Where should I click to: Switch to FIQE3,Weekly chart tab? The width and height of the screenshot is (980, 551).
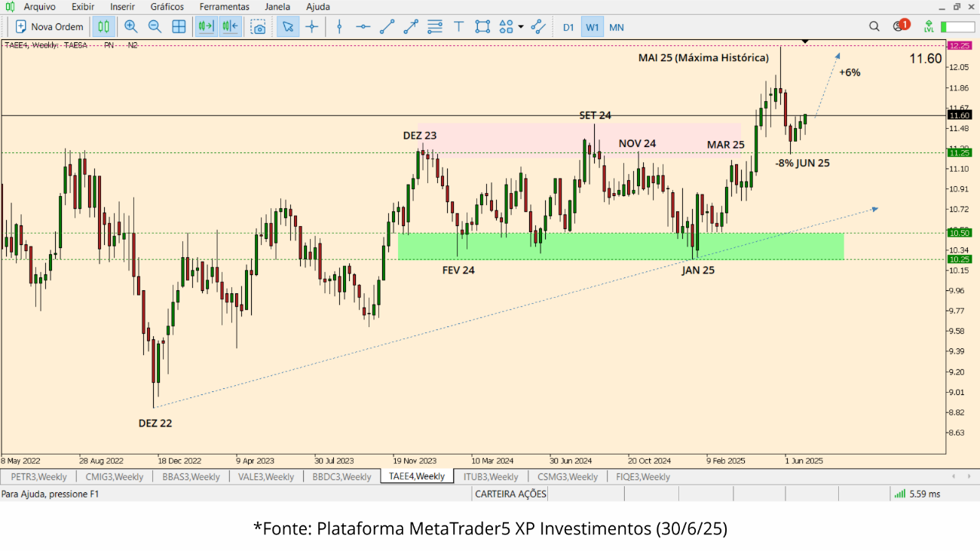pos(643,476)
